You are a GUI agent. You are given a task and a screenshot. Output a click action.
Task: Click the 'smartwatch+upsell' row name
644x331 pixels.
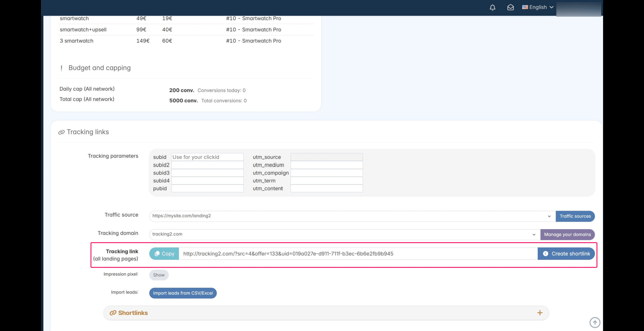pyautogui.click(x=83, y=30)
